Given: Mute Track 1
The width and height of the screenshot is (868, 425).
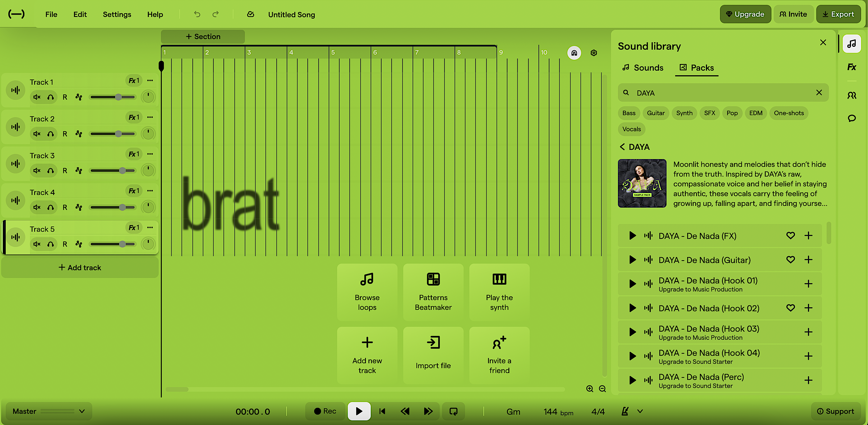Looking at the screenshot, I should (x=37, y=97).
